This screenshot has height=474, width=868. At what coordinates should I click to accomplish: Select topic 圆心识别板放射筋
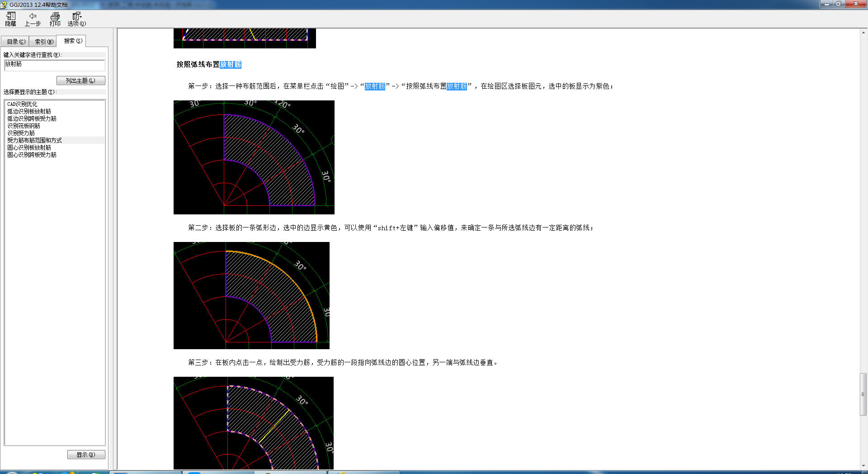tap(29, 147)
